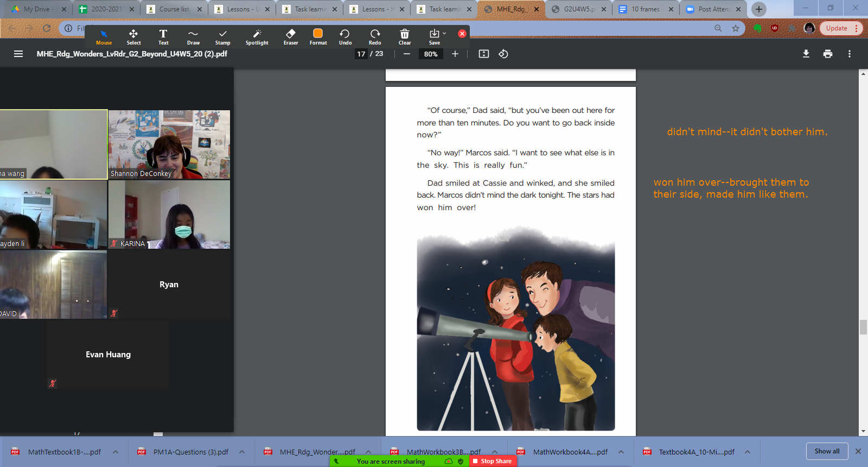The height and width of the screenshot is (467, 868).
Task: Redo the annotation
Action: pyautogui.click(x=375, y=37)
